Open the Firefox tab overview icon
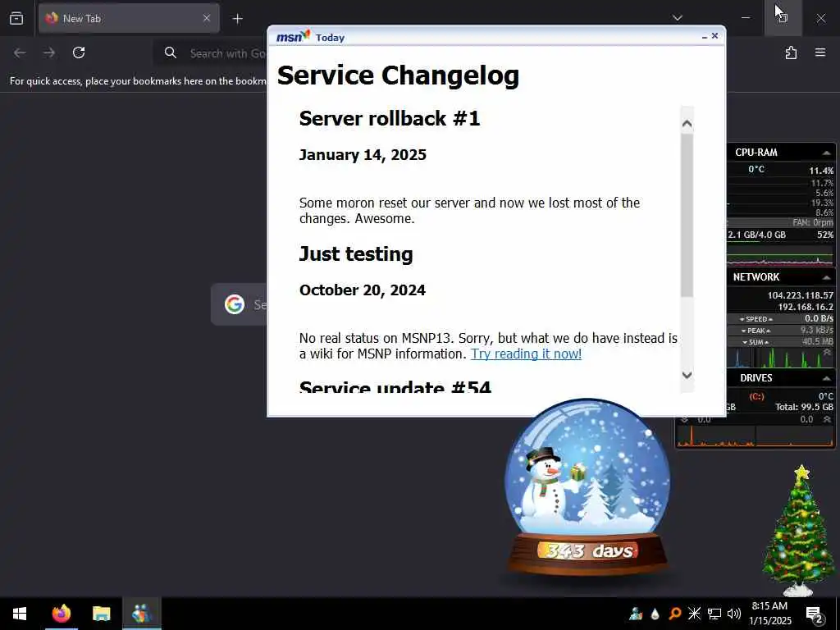The image size is (840, 630). 16,18
